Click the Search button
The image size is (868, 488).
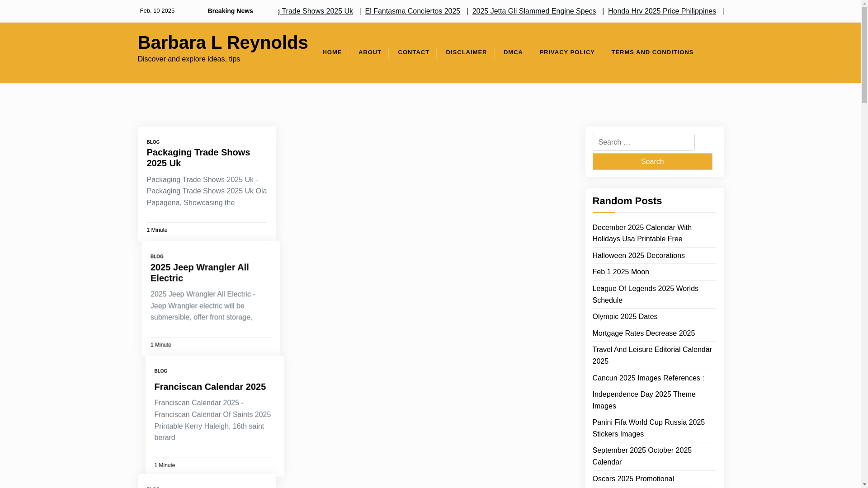(x=652, y=161)
